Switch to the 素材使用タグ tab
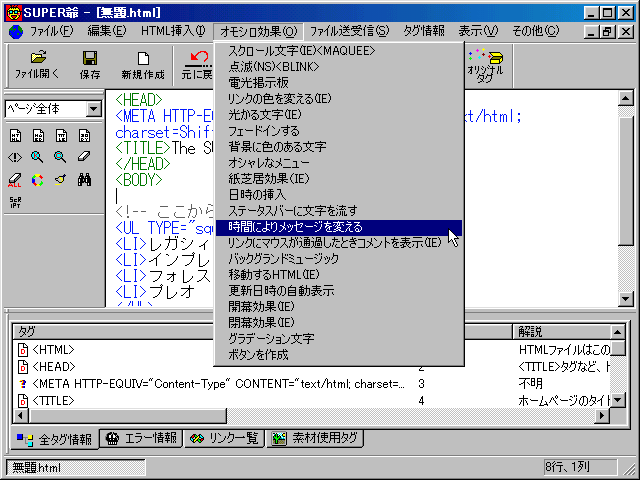The width and height of the screenshot is (640, 480). [x=315, y=438]
